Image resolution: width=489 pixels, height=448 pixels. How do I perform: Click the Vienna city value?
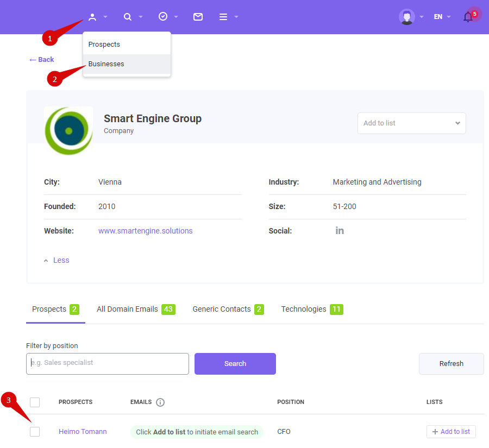(x=110, y=182)
